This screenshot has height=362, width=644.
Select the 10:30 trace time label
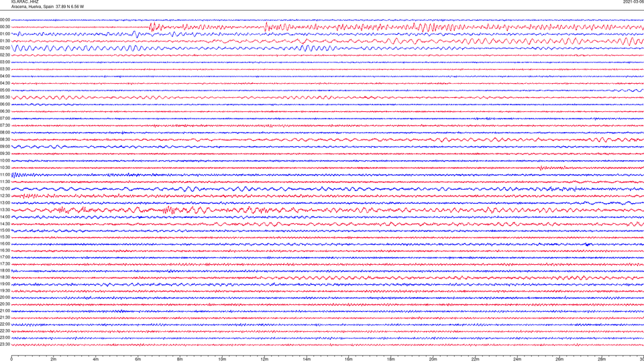(5, 168)
